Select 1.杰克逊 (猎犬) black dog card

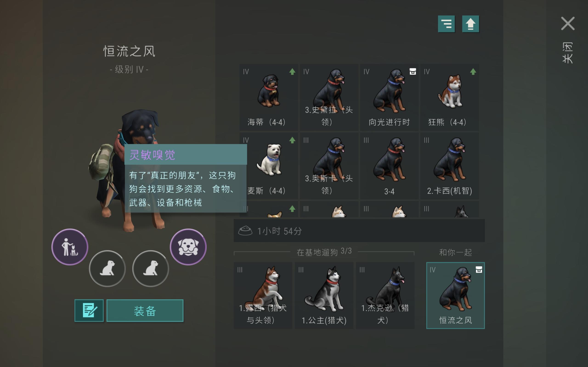[385, 295]
